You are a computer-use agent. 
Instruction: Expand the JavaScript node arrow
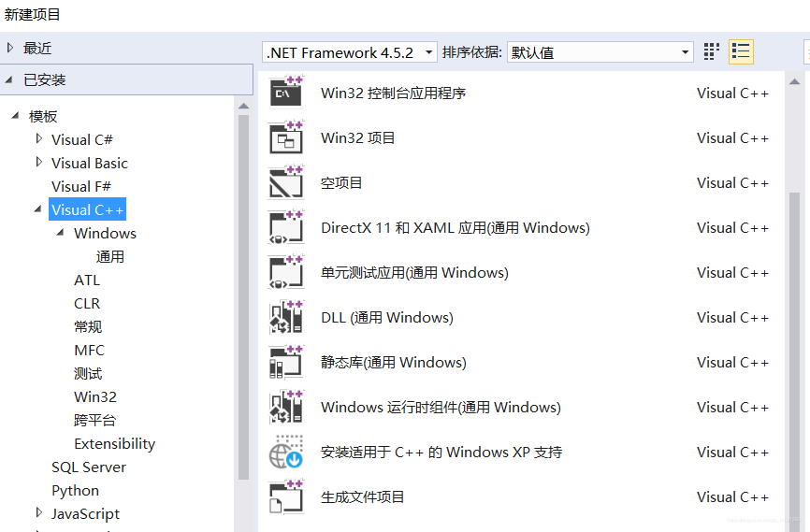39,512
